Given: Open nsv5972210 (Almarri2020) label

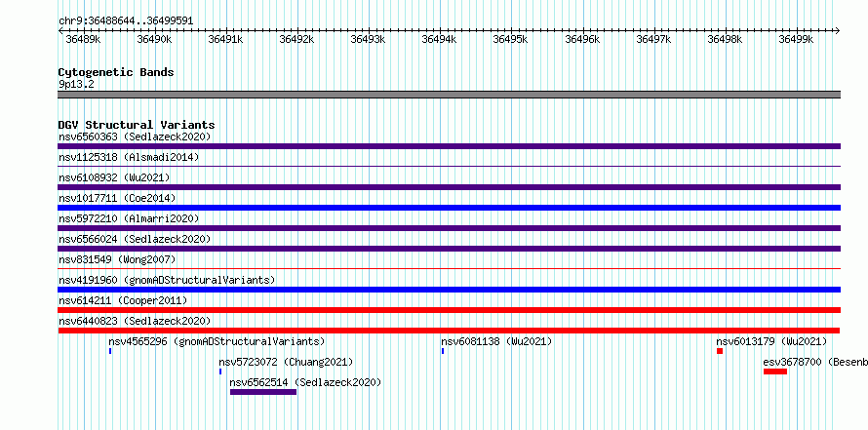Looking at the screenshot, I should [129, 218].
